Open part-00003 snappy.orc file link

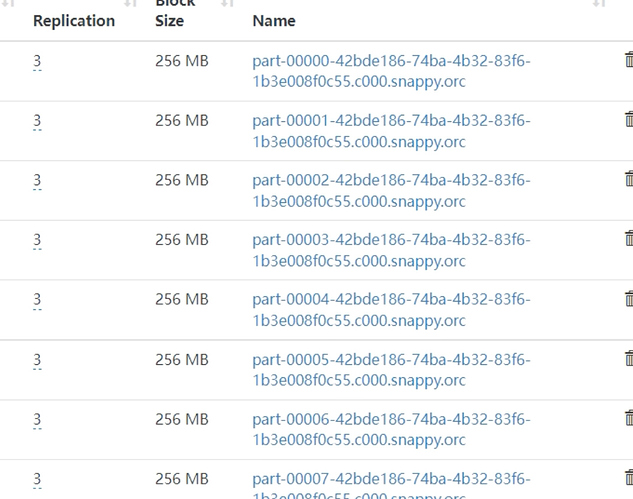coord(391,250)
